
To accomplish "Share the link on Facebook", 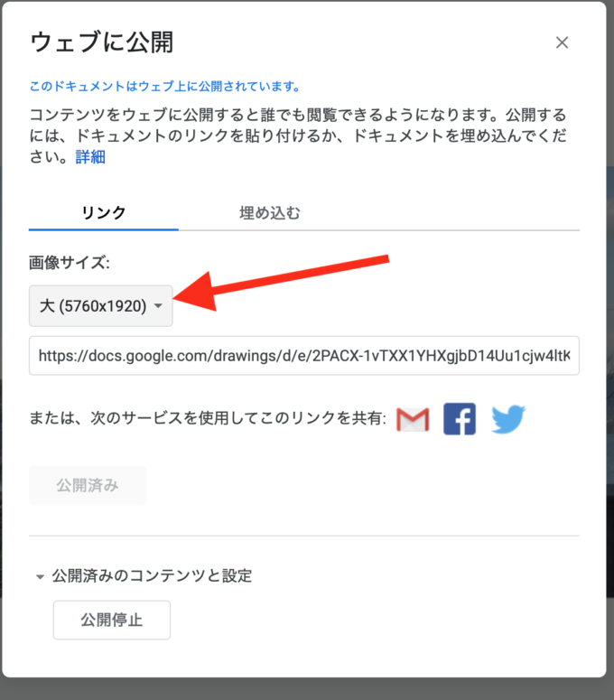I will (x=460, y=419).
